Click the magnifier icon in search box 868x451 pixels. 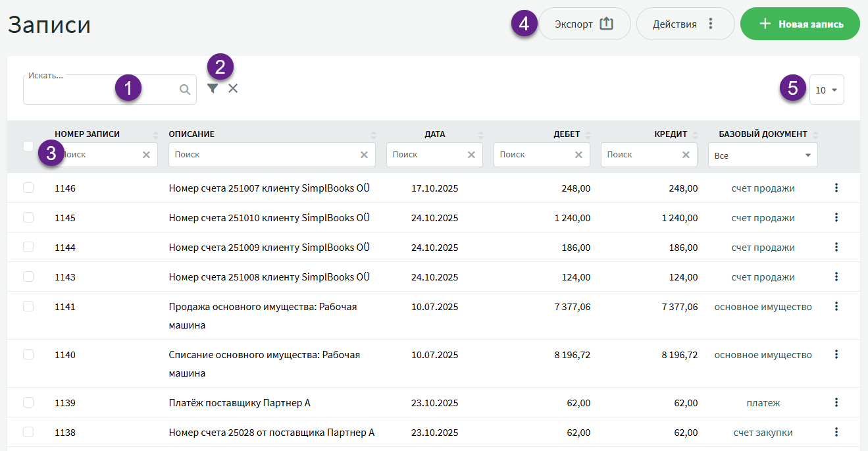point(185,90)
